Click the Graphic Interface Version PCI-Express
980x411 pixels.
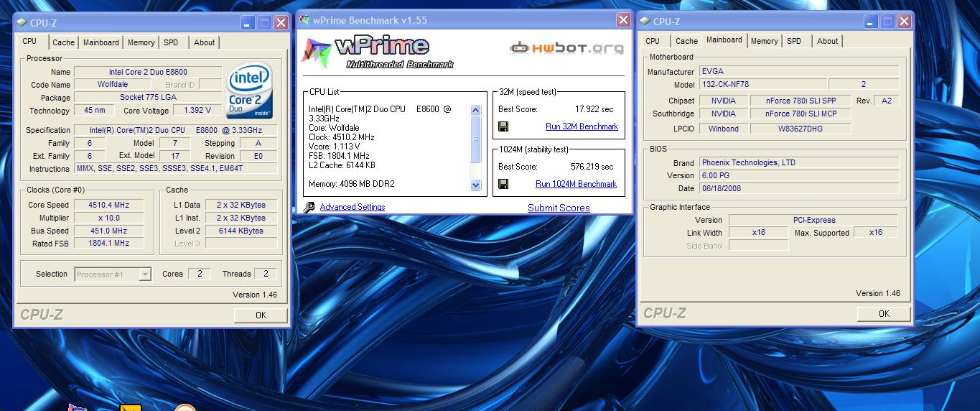(x=813, y=220)
